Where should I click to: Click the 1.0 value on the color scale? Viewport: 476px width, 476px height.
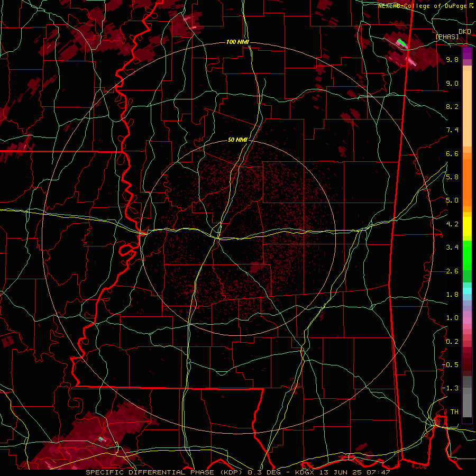[452, 318]
